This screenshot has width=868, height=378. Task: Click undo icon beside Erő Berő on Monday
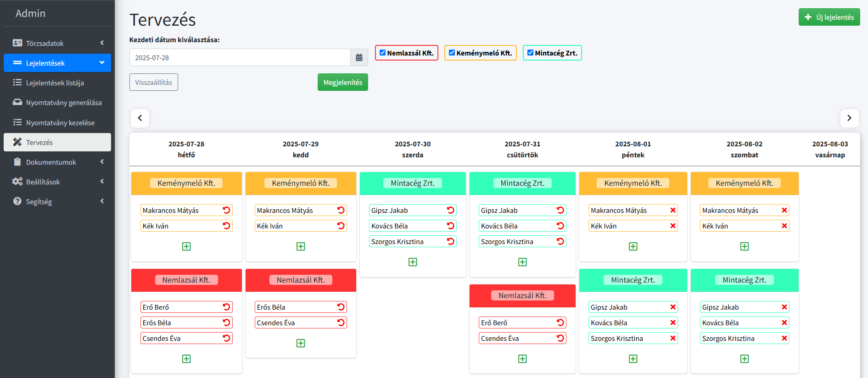pos(226,307)
